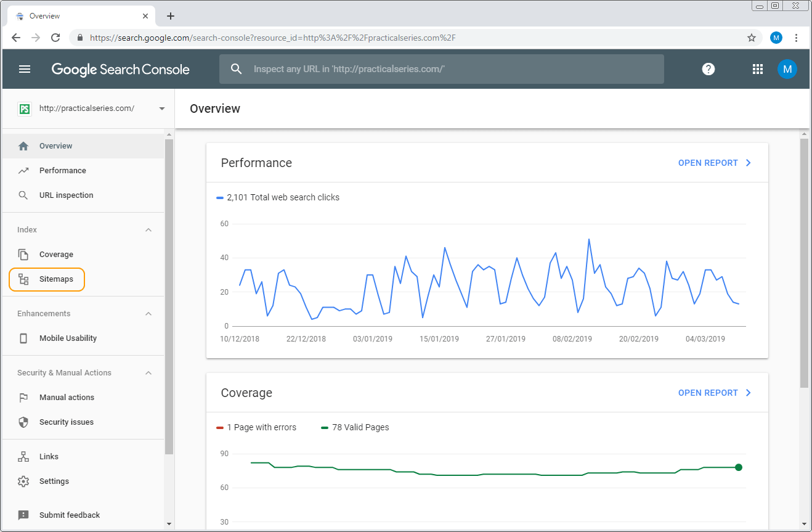Go to Performance in the sidebar
This screenshot has height=532, width=812.
tap(83, 171)
